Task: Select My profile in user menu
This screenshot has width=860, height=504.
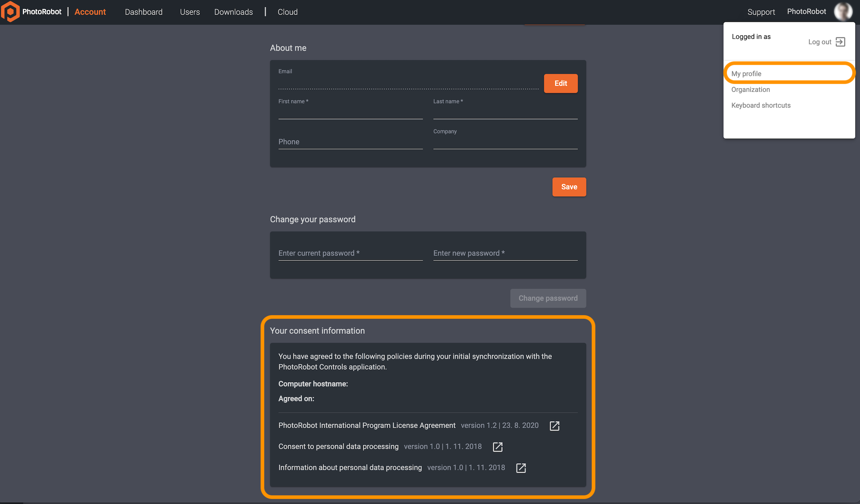Action: 746,74
